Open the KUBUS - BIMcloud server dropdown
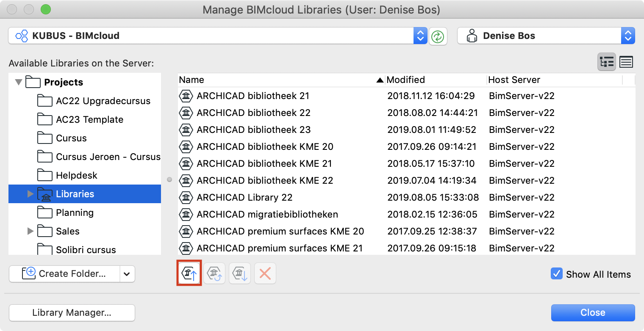 pos(420,36)
